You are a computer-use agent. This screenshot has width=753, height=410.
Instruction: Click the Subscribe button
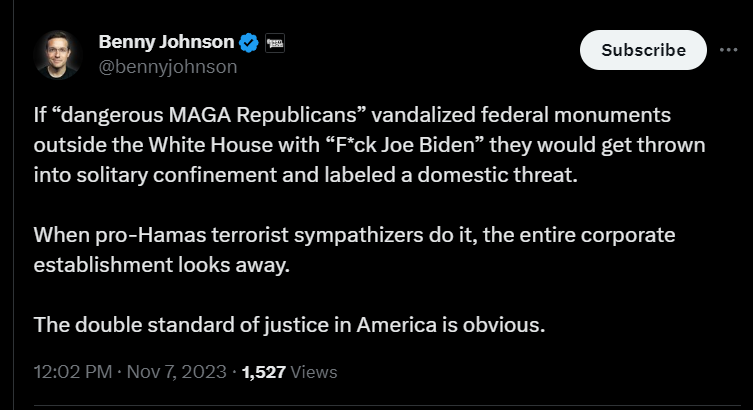coord(643,49)
